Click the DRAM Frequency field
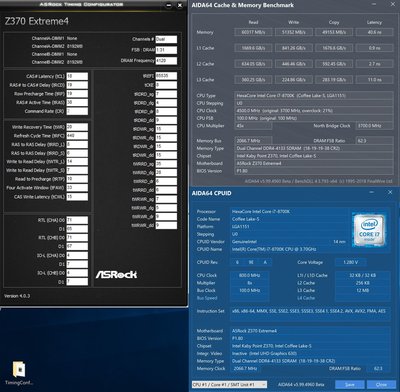Viewport: 400px width, 392px height. [x=166, y=61]
